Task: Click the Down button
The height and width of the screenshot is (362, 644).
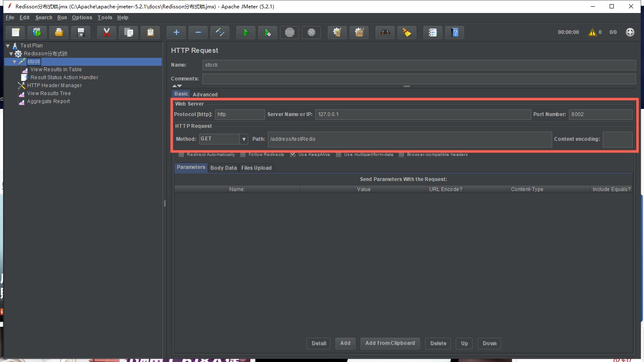Action: click(x=489, y=344)
